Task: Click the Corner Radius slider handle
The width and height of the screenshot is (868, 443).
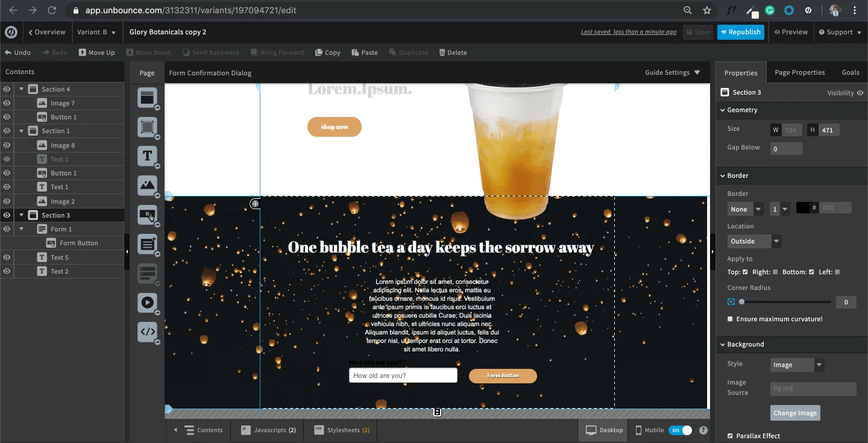Action: (x=742, y=302)
